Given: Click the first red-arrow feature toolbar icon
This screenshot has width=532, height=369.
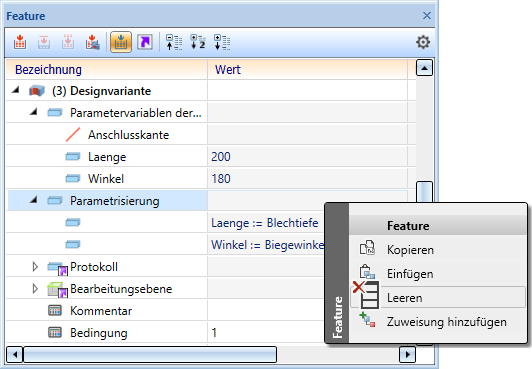Looking at the screenshot, I should 20,42.
